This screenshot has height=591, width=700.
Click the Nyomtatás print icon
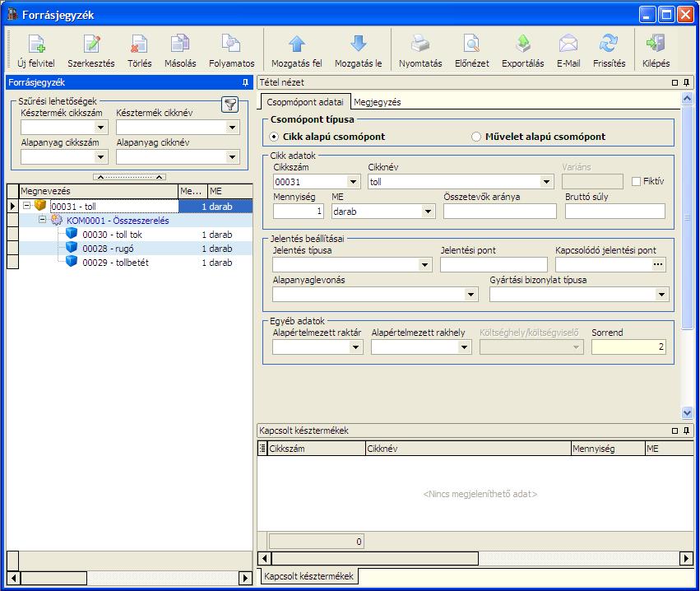pos(420,44)
